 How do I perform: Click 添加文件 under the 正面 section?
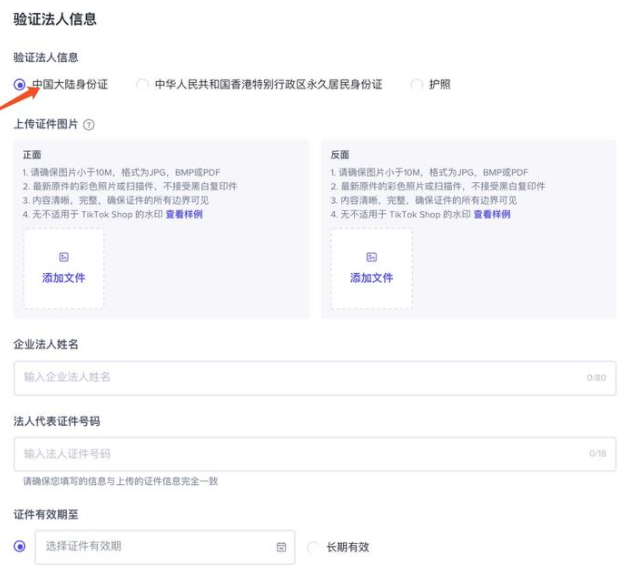(x=64, y=278)
